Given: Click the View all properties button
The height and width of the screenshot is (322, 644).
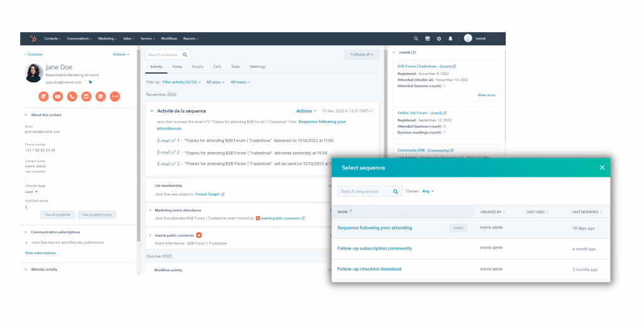Looking at the screenshot, I should tap(58, 214).
